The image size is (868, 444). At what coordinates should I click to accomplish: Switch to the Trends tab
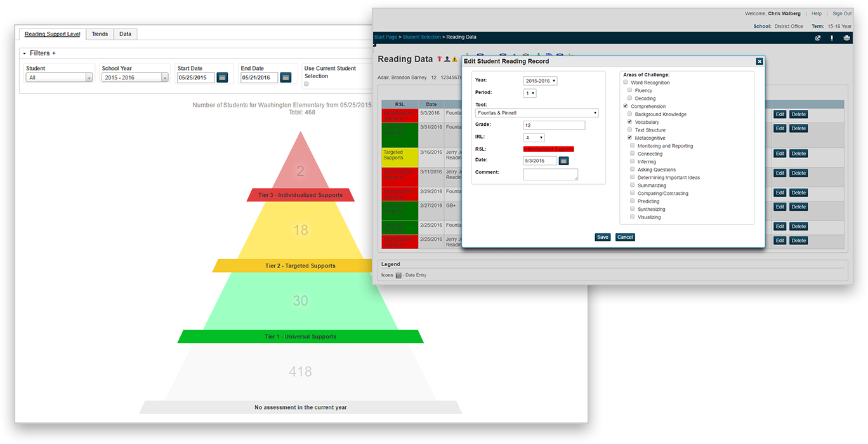(100, 34)
